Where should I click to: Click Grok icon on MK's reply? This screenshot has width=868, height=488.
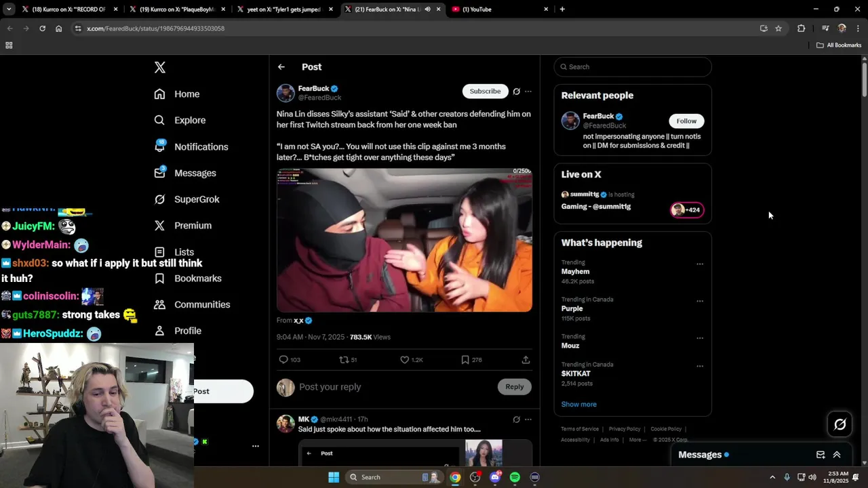click(x=516, y=420)
